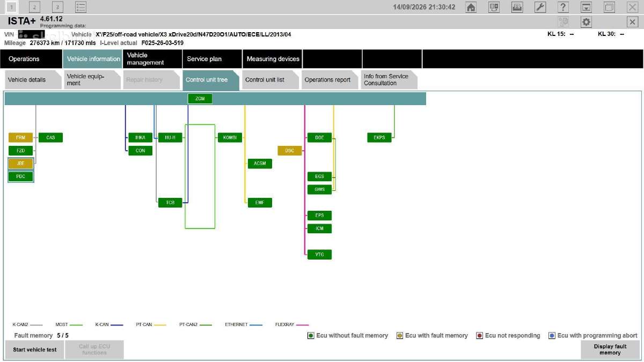The image size is (644, 362).
Task: Click the overlapping windows icon in the top bar
Action: pos(609,8)
